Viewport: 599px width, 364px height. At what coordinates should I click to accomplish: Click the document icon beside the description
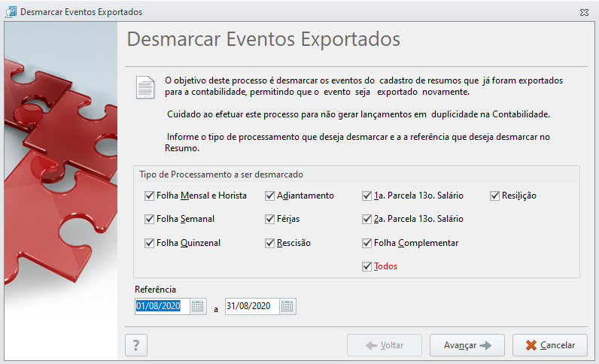(x=145, y=87)
